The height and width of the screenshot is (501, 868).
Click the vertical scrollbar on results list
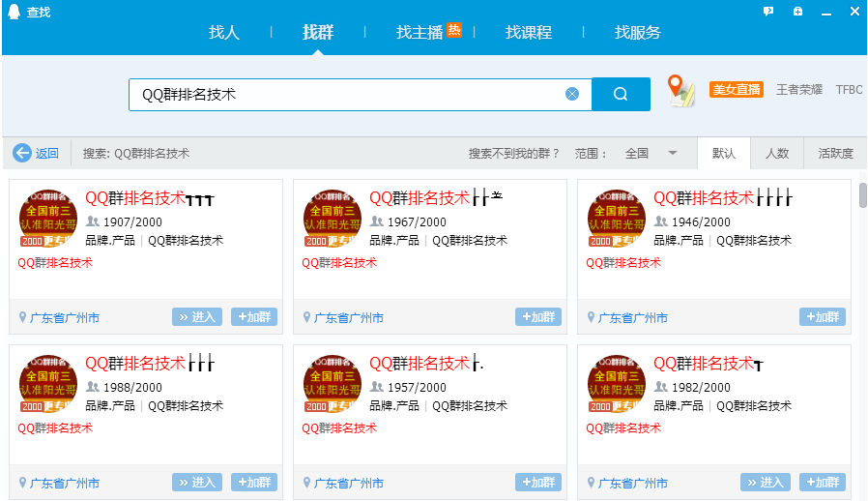tap(862, 196)
